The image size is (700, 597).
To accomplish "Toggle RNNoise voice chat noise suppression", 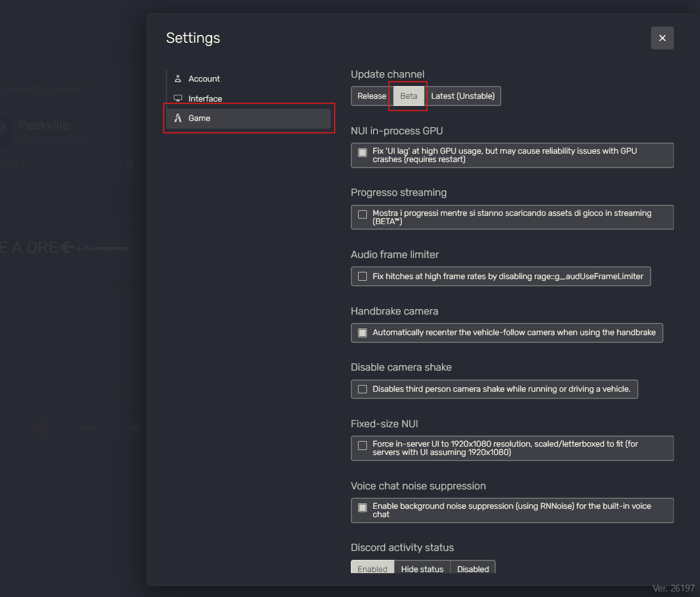I will click(362, 507).
